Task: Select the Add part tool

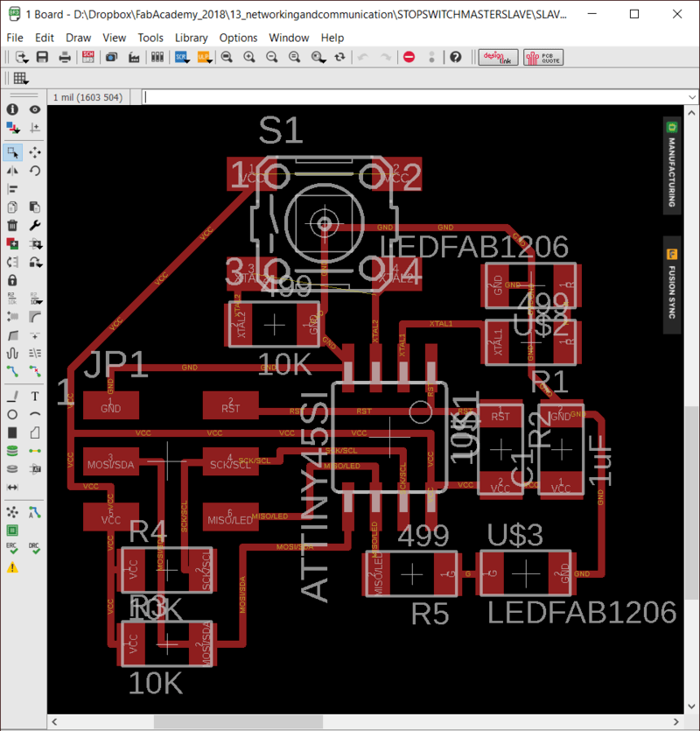Action: (12, 244)
